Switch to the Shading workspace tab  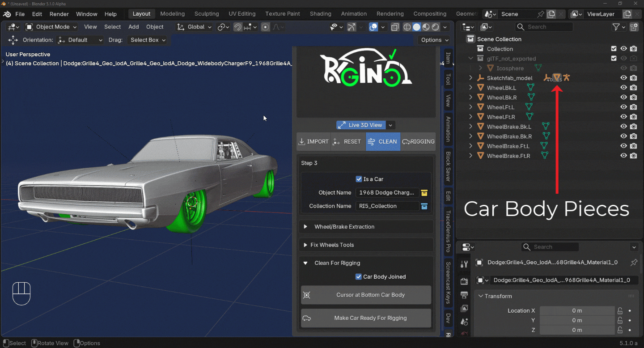(x=320, y=14)
